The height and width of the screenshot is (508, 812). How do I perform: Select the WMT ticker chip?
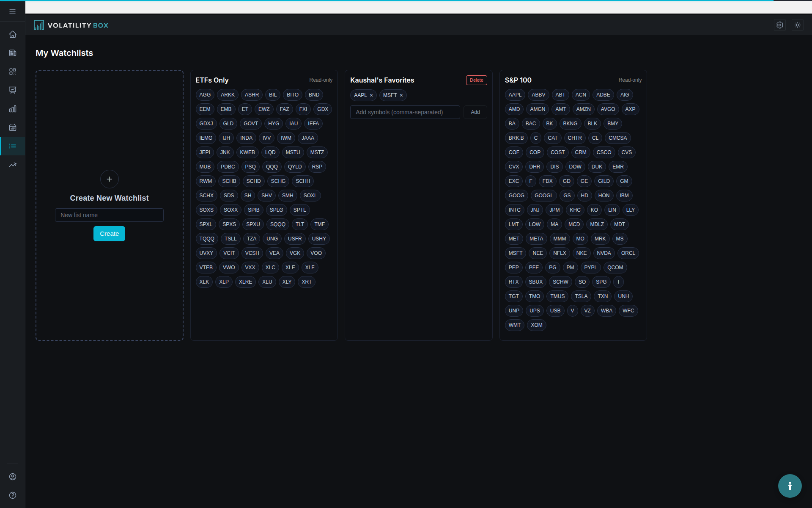tap(515, 325)
